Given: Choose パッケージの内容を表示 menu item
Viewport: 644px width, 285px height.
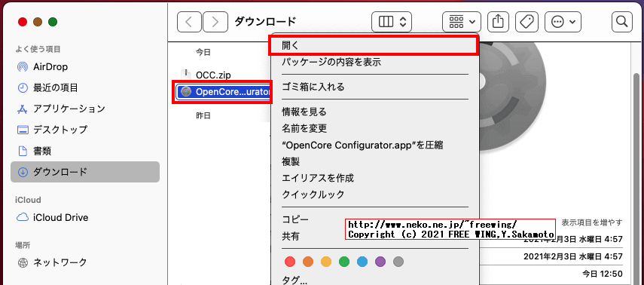Looking at the screenshot, I should pyautogui.click(x=375, y=63).
